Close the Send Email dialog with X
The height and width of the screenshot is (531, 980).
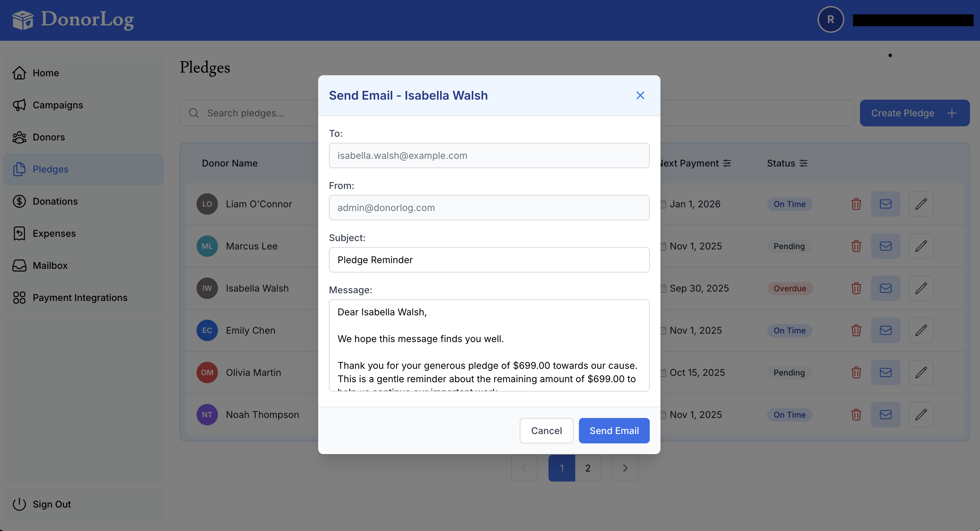click(x=640, y=95)
